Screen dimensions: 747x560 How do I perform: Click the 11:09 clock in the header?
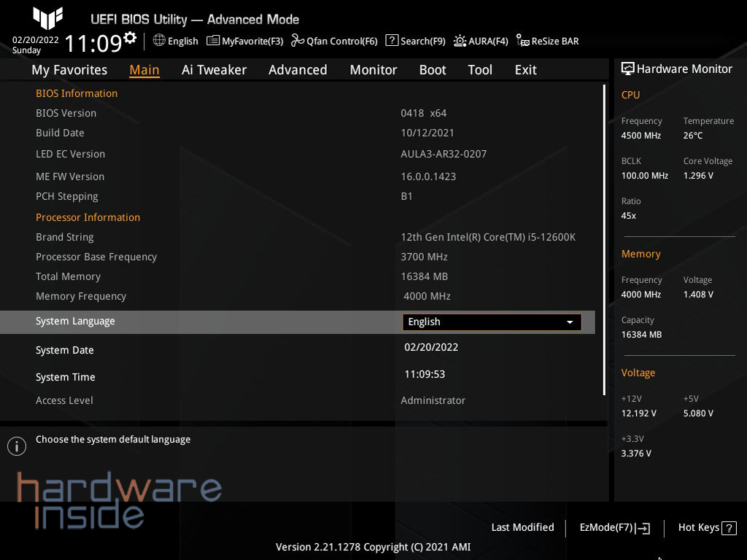(93, 43)
